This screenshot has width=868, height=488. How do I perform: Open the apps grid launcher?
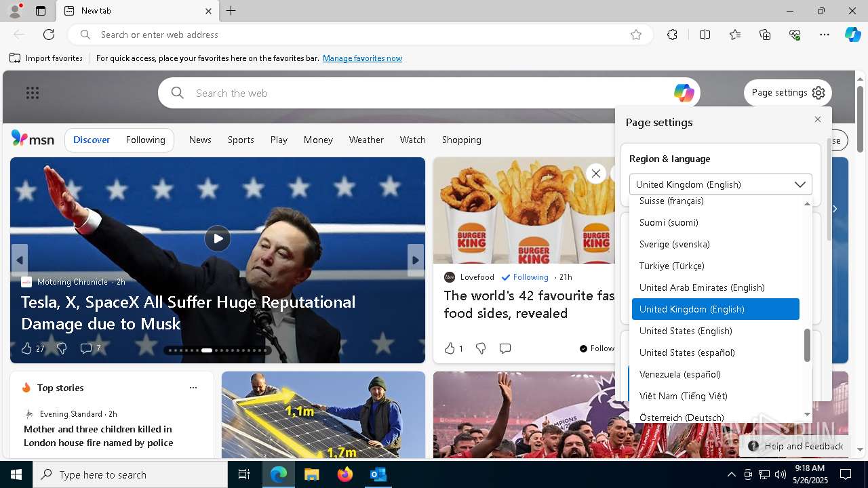(33, 93)
